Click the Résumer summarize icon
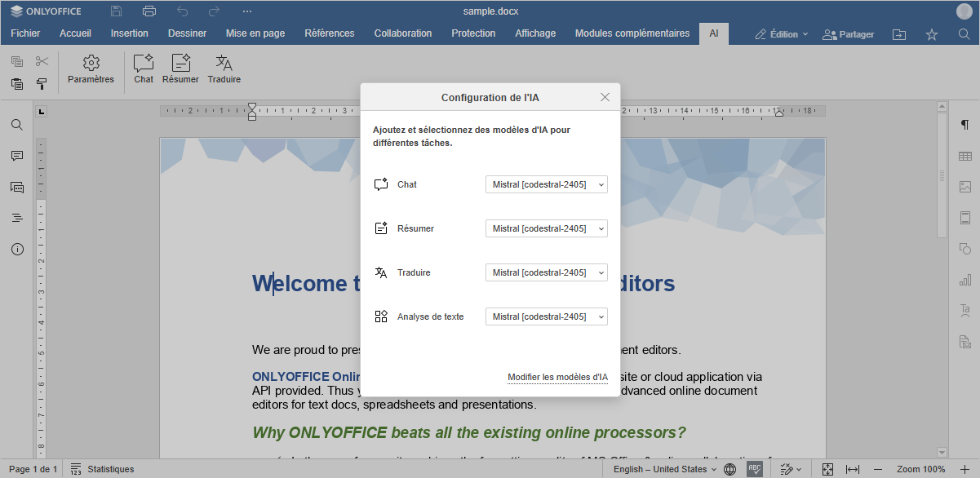Viewport: 980px width, 478px height. coord(180,69)
